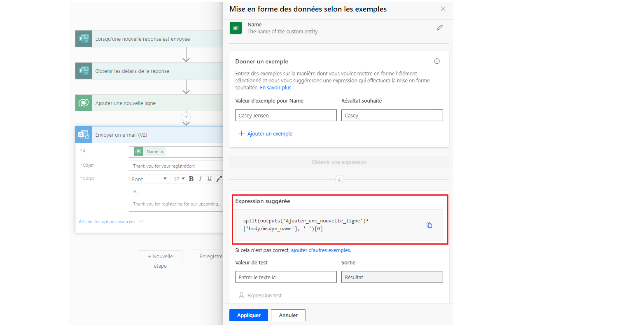This screenshot has height=327, width=644.
Task: Toggle italic formatting in the email body
Action: click(200, 178)
